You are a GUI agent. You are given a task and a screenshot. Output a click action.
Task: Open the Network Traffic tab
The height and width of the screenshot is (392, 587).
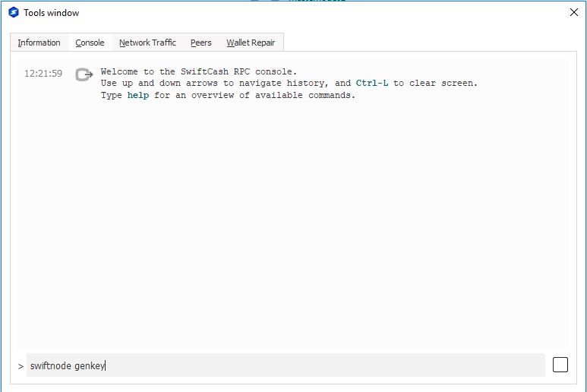point(147,43)
